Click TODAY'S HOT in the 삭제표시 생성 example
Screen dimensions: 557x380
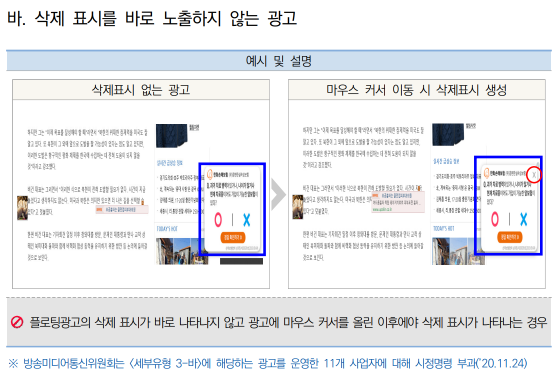(444, 228)
